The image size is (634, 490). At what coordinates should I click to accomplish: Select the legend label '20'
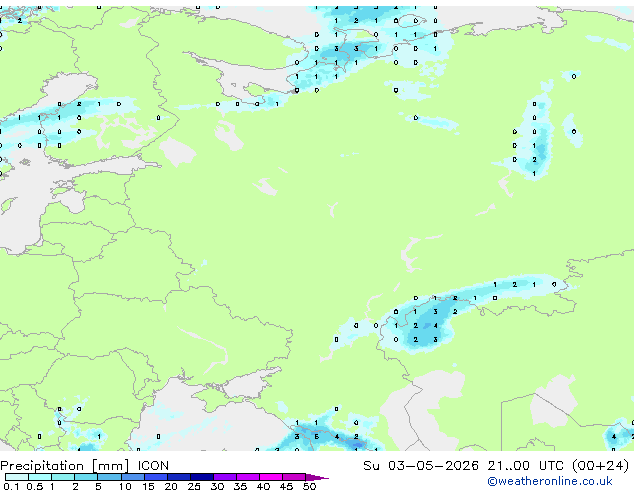(171, 486)
